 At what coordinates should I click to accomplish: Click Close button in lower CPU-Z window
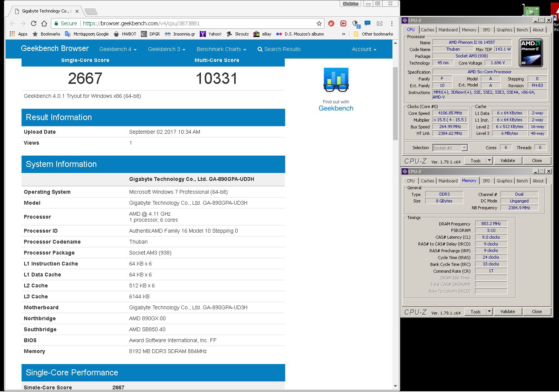pos(537,312)
